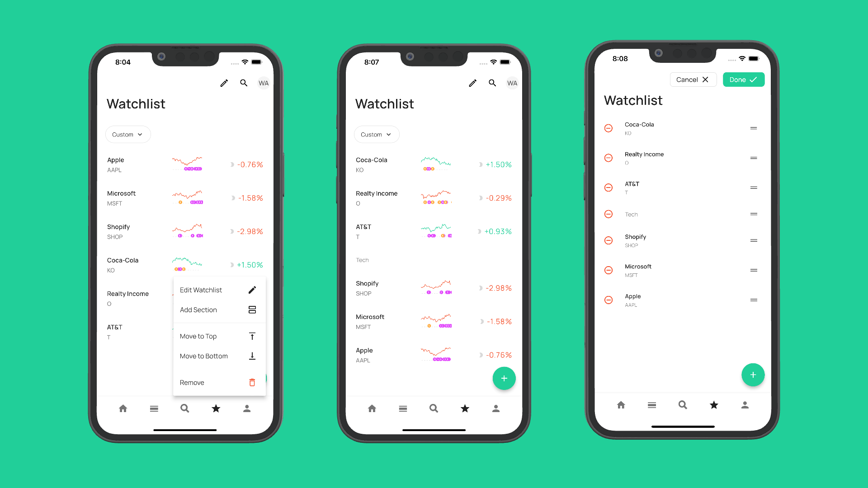Tap the search icon in top bar
868x488 pixels.
tap(244, 83)
